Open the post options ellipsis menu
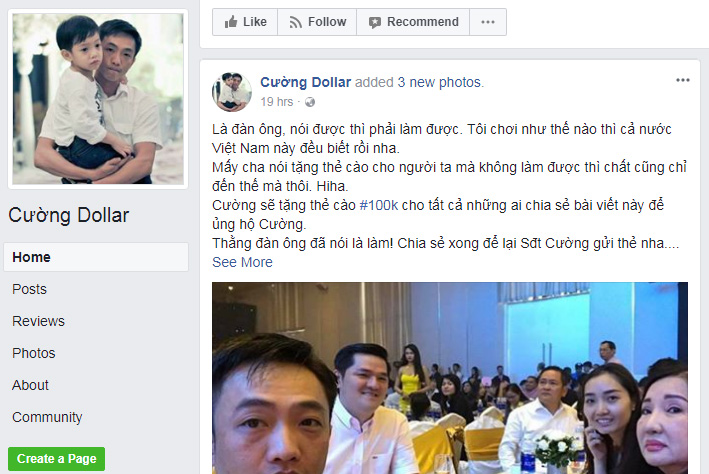Screen dimensions: 709x474 (x=682, y=80)
